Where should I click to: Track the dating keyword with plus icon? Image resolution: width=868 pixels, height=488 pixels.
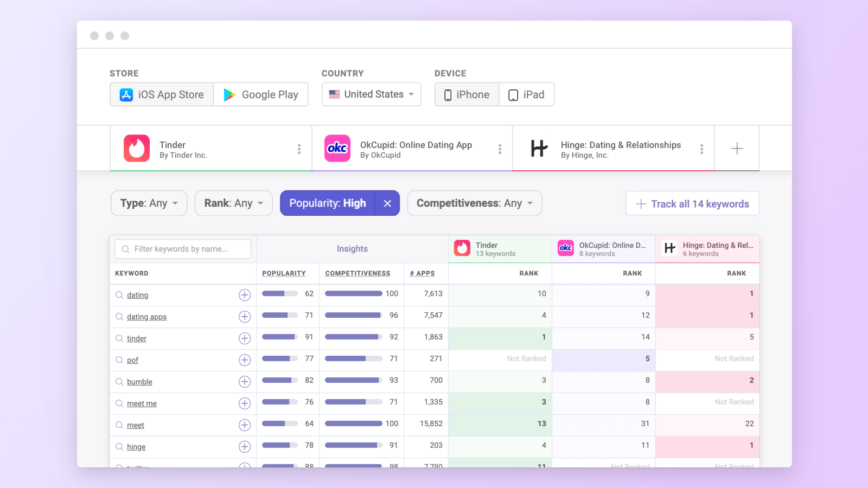click(x=245, y=295)
